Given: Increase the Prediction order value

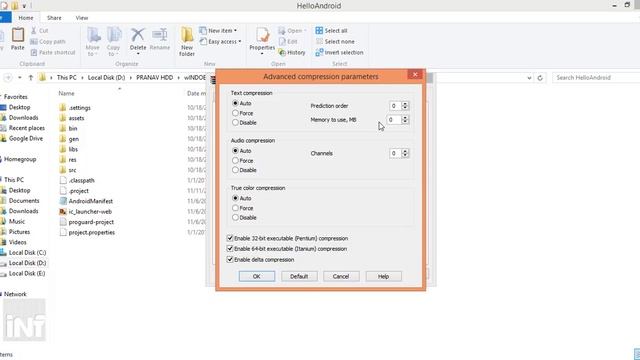Looking at the screenshot, I should (x=405, y=104).
